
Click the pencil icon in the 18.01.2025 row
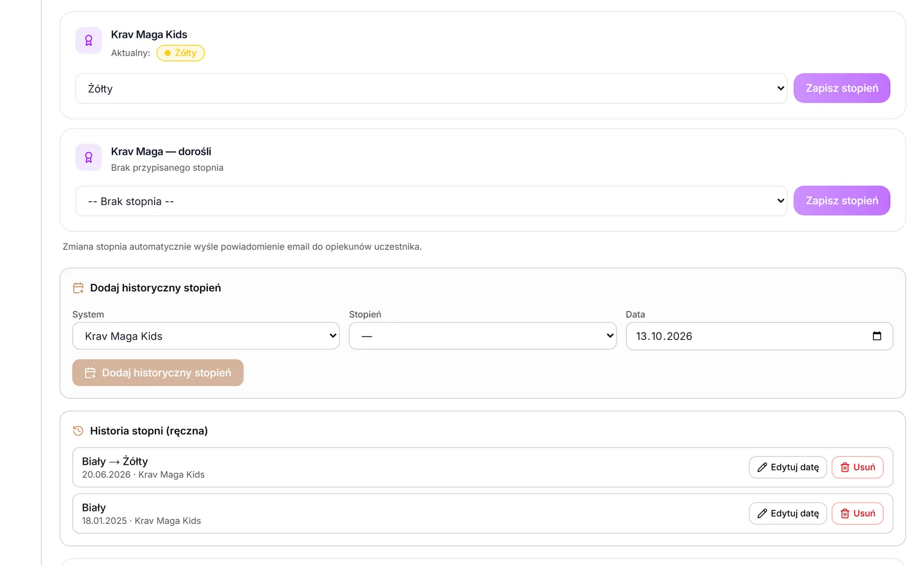(762, 513)
